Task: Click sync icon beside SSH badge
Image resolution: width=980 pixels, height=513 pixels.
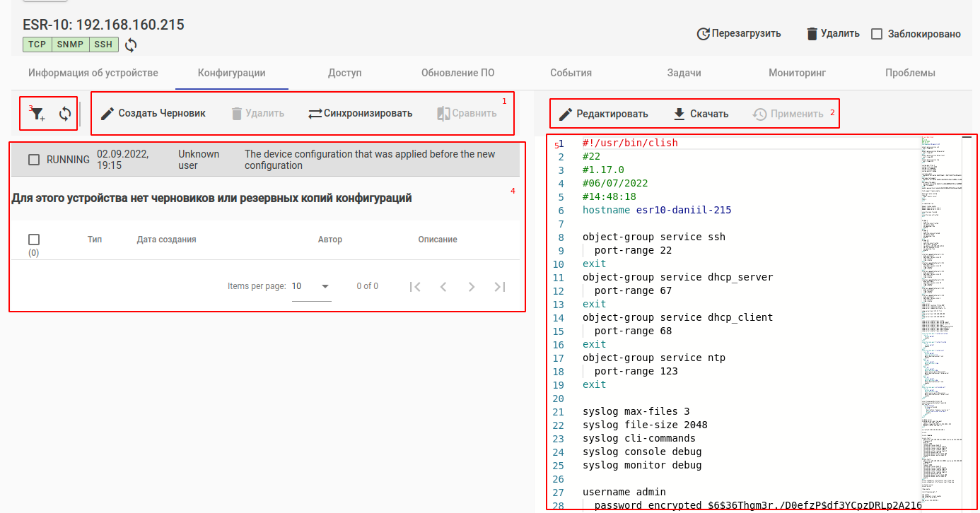Action: pyautogui.click(x=131, y=45)
